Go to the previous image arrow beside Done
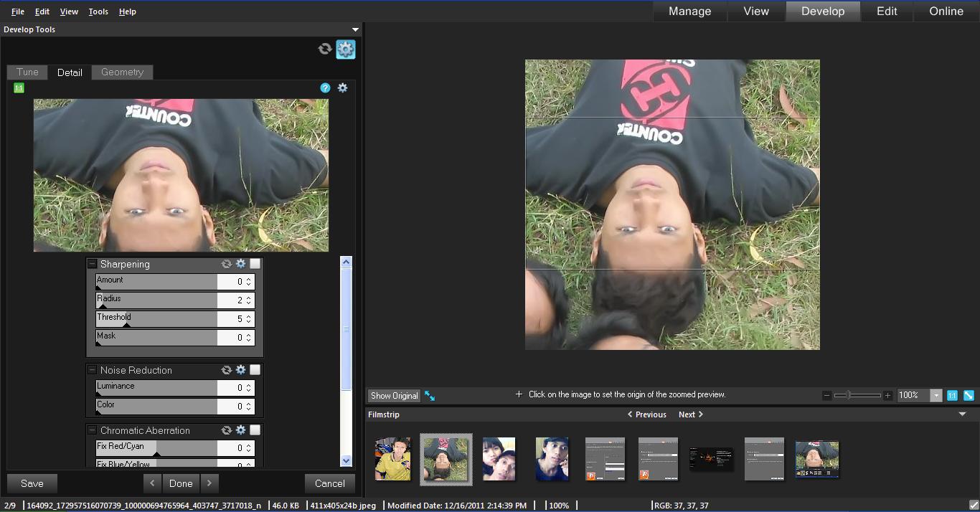Image resolution: width=980 pixels, height=512 pixels. (152, 483)
